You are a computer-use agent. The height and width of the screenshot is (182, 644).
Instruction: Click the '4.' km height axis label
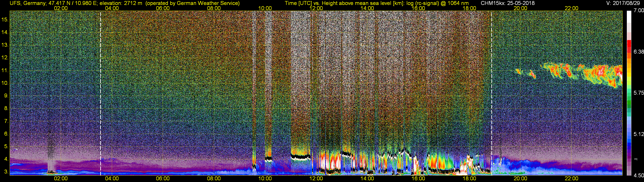click(6, 159)
